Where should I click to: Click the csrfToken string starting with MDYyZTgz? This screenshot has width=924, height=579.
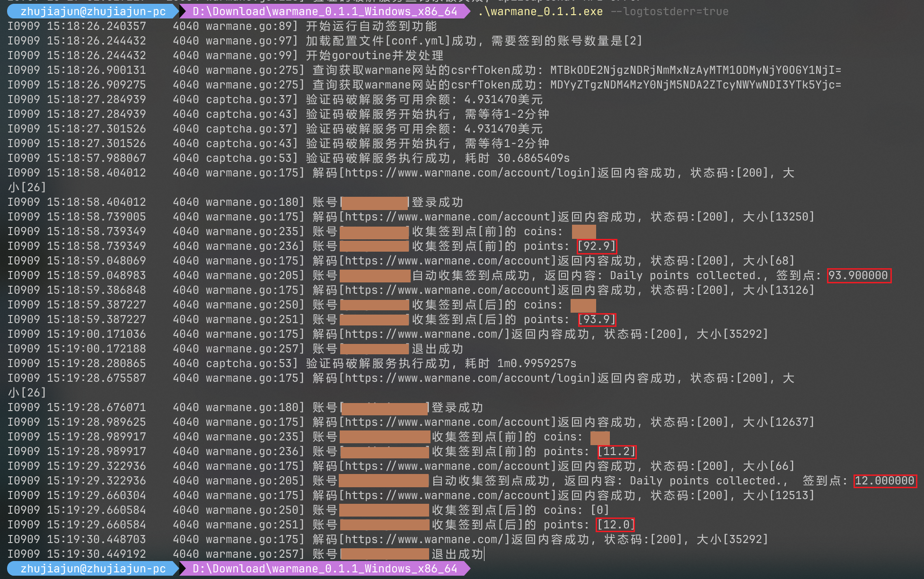coord(695,85)
